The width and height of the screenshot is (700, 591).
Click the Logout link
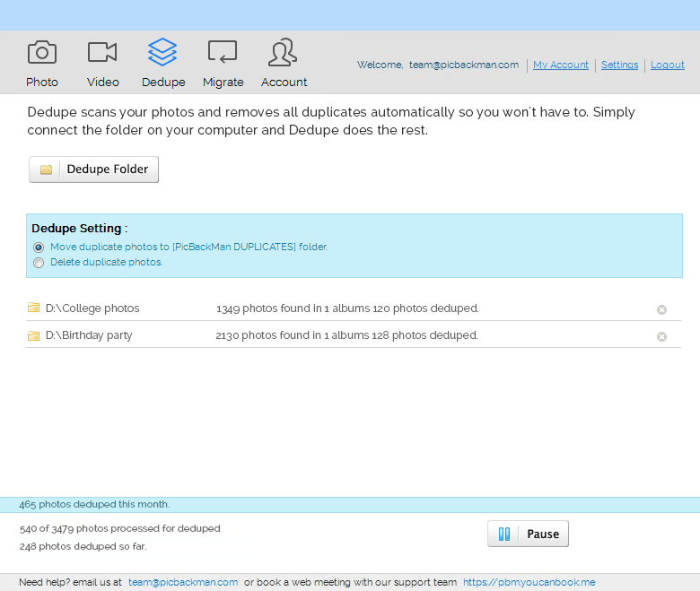pyautogui.click(x=667, y=65)
